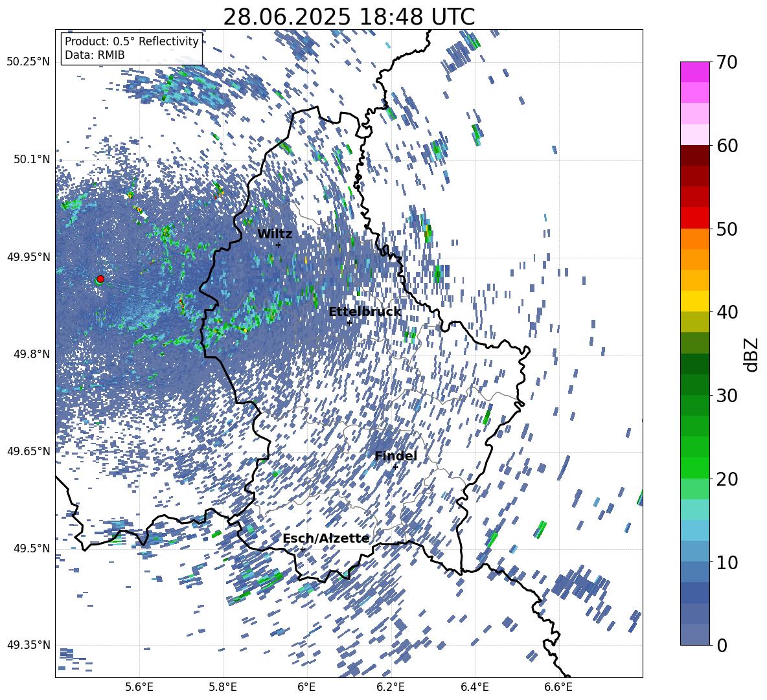Click the 6.4°E longitude label

(x=474, y=687)
